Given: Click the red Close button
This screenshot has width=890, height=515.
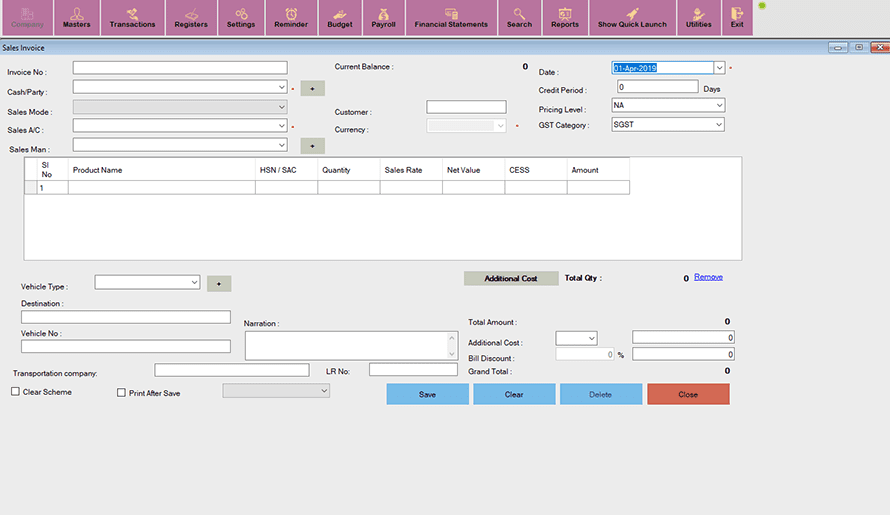Looking at the screenshot, I should (x=688, y=394).
